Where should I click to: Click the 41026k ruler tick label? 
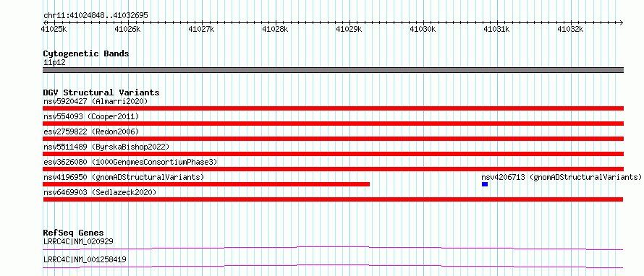pyautogui.click(x=127, y=29)
